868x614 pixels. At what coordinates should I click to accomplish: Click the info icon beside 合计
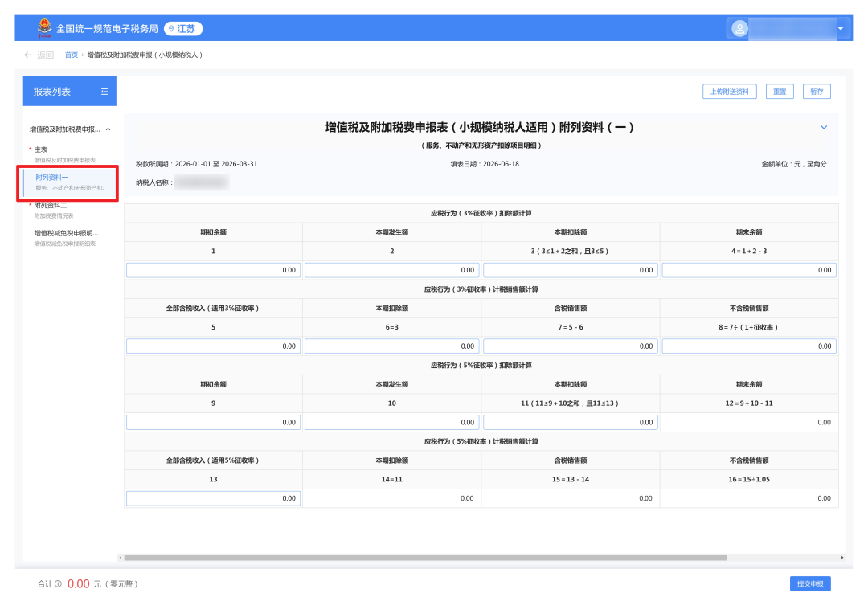click(x=58, y=584)
